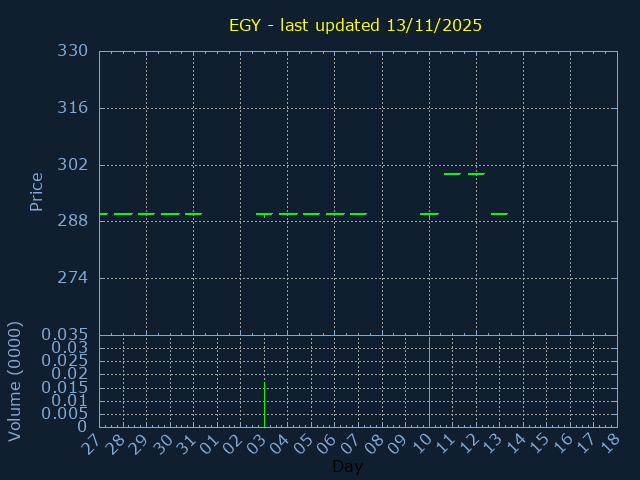Select the price dash at day 07
The width and height of the screenshot is (640, 480).
coord(358,214)
